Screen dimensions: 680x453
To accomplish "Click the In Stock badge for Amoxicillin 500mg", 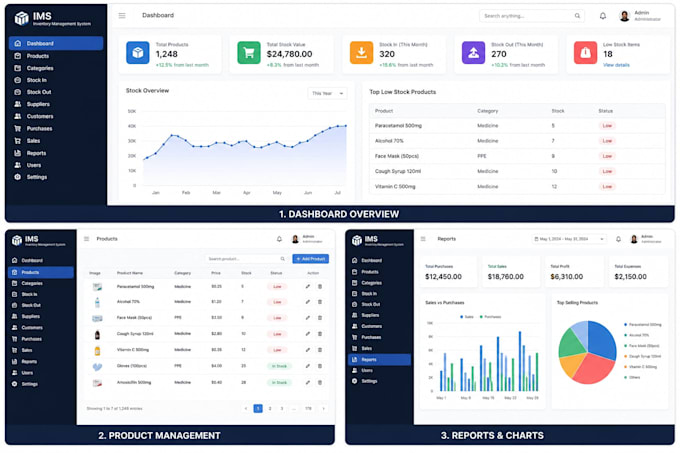I will tap(279, 382).
